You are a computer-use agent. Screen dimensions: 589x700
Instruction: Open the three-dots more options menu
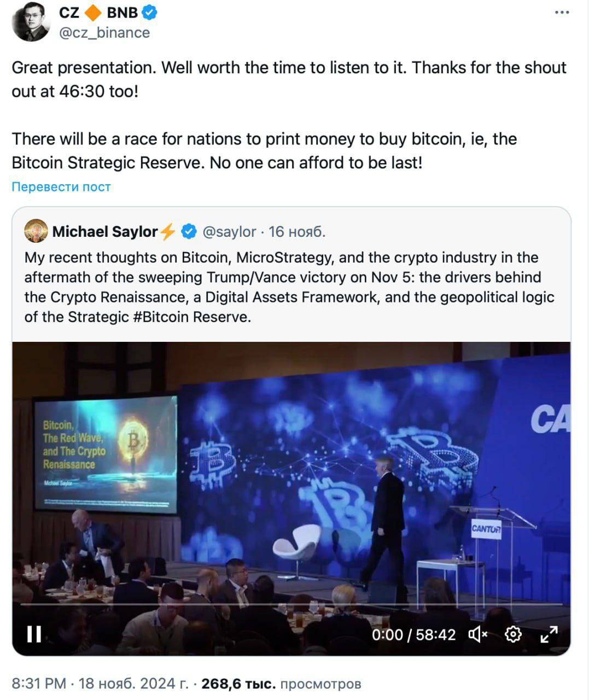562,13
